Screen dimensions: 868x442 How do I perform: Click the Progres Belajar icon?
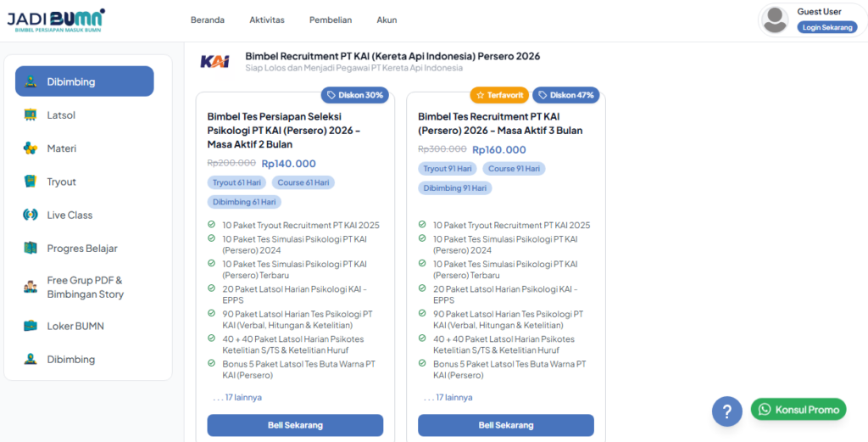[x=31, y=248]
